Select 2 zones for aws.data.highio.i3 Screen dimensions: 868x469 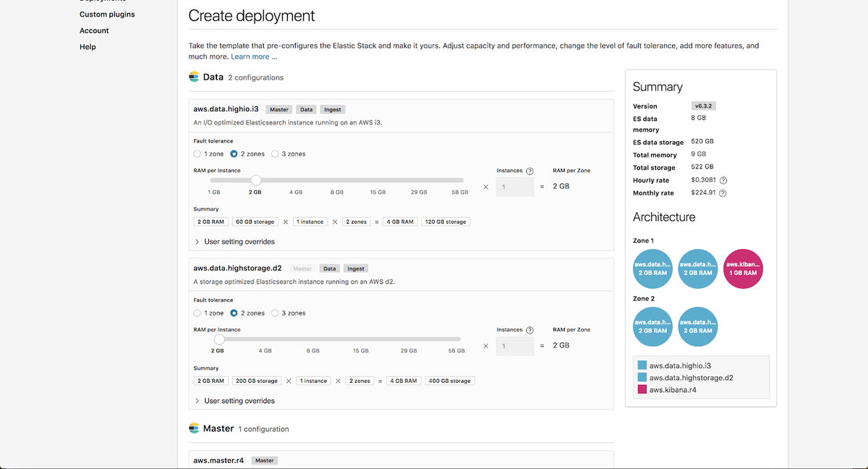click(x=234, y=154)
